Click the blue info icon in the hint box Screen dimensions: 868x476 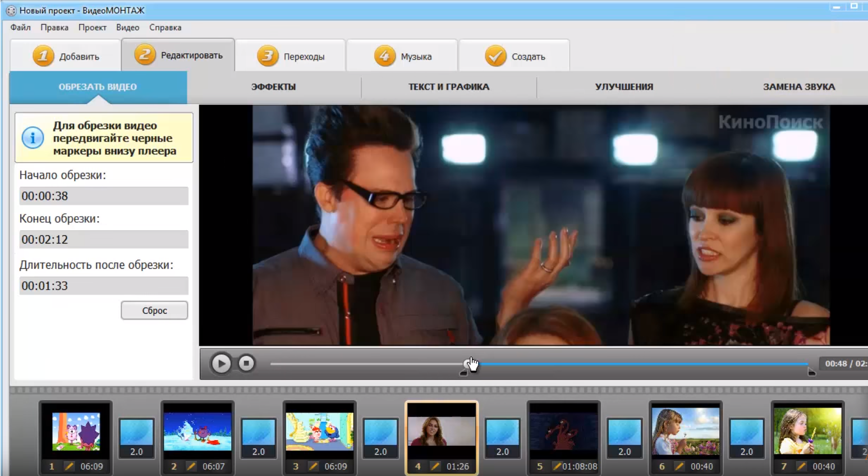click(33, 138)
